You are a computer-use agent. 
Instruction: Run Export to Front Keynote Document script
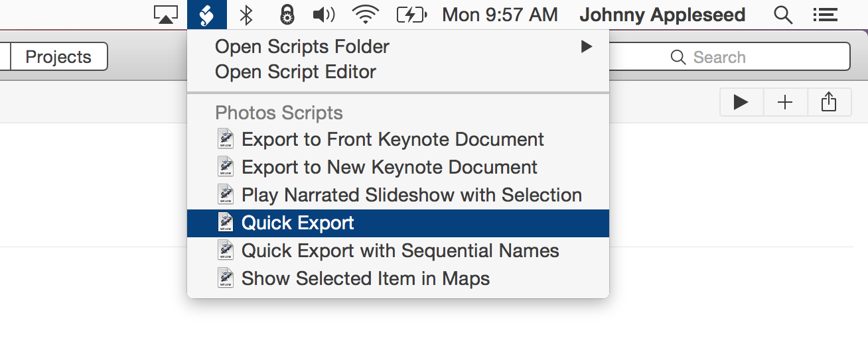click(398, 140)
